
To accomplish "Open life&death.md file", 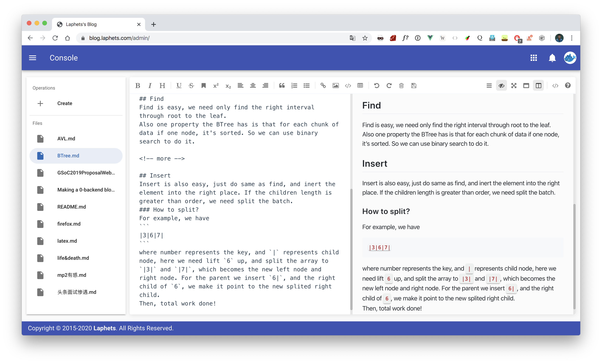I will (76, 258).
